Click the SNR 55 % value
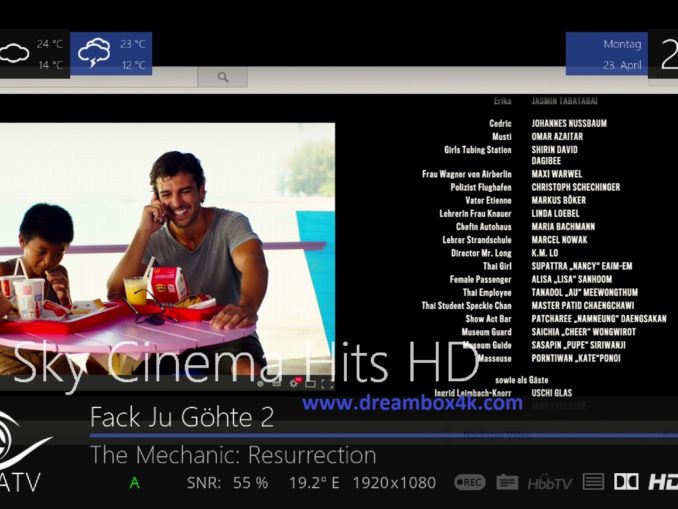 (x=227, y=483)
